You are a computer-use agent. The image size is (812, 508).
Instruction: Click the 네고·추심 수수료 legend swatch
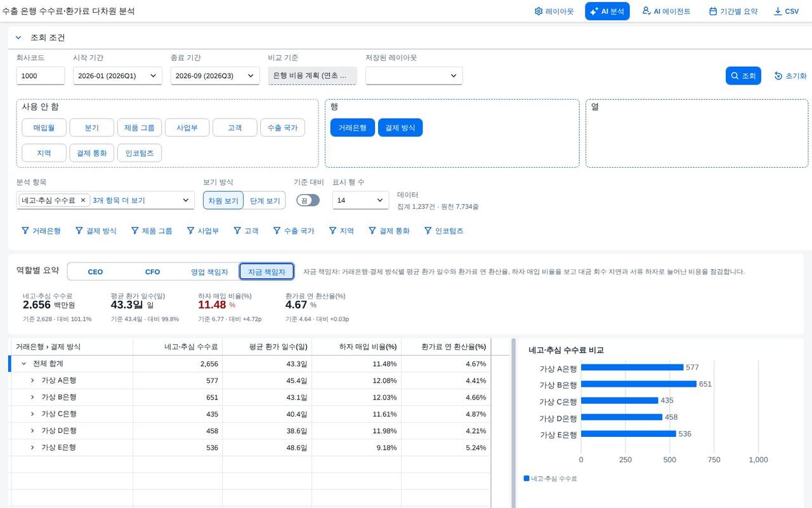point(527,478)
